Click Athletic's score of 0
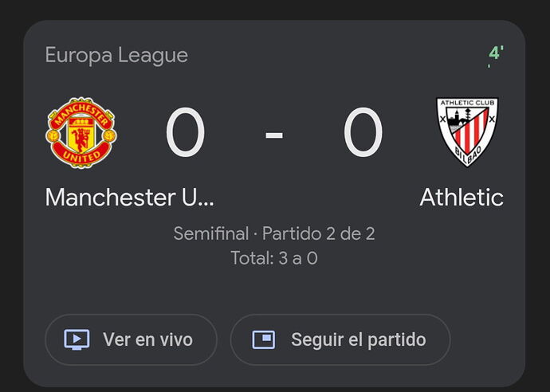This screenshot has width=550, height=392. click(x=363, y=132)
